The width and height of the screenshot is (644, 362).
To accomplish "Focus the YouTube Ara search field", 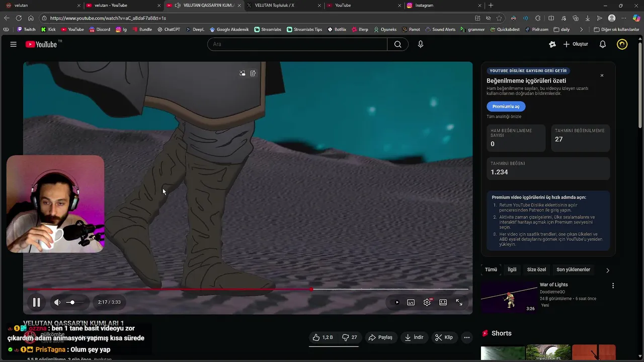I will [x=297, y=44].
